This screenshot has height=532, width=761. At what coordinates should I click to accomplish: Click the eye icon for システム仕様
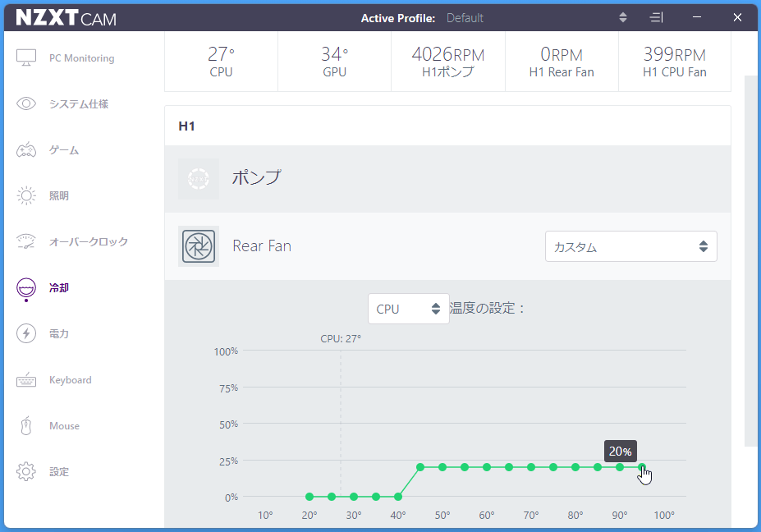[x=26, y=103]
